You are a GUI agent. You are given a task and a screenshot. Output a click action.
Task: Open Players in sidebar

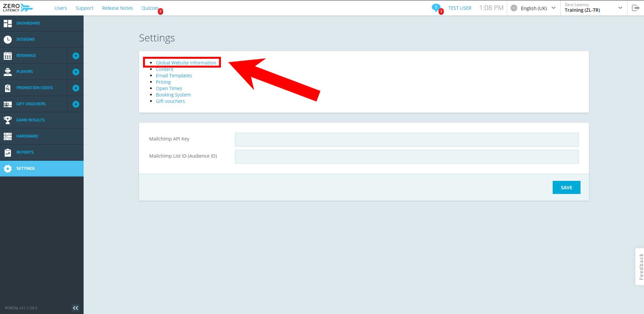coord(25,72)
